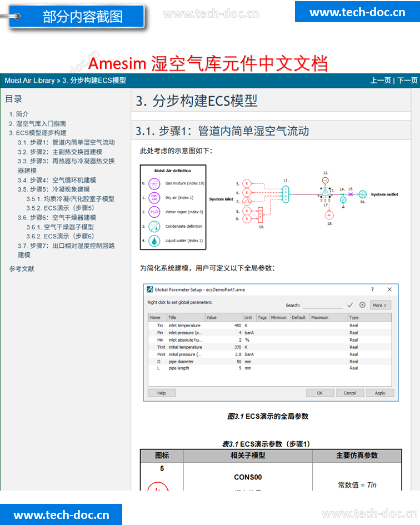
Task: Click the dialog help question mark
Action: click(x=372, y=289)
